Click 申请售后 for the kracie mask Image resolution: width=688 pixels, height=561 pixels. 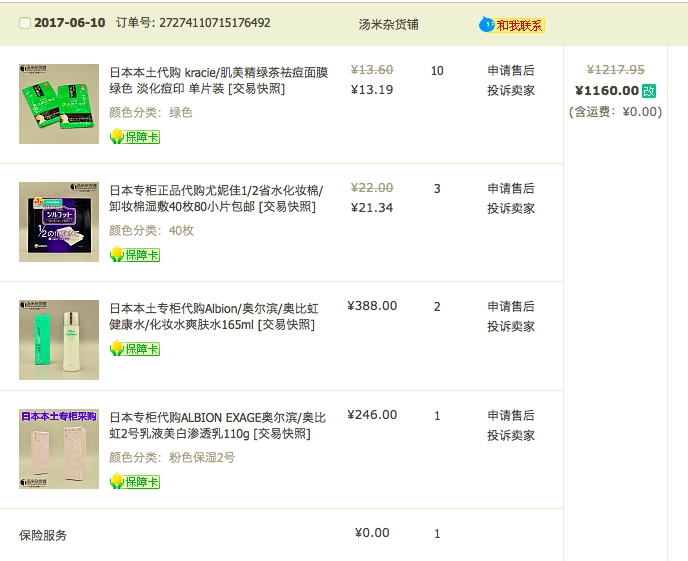click(x=511, y=71)
